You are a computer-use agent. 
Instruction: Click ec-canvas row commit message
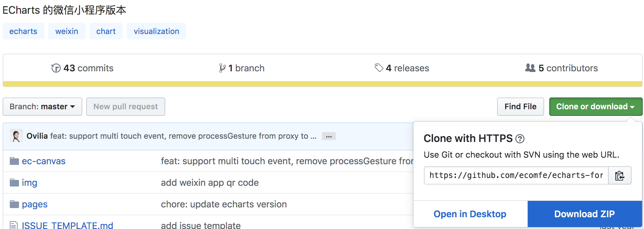[287, 161]
